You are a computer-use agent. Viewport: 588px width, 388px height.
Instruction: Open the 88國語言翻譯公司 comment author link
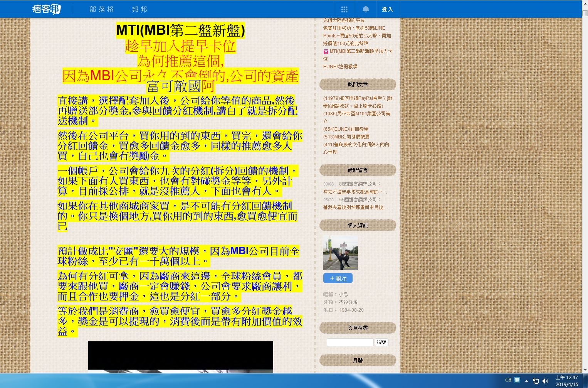coord(358,184)
